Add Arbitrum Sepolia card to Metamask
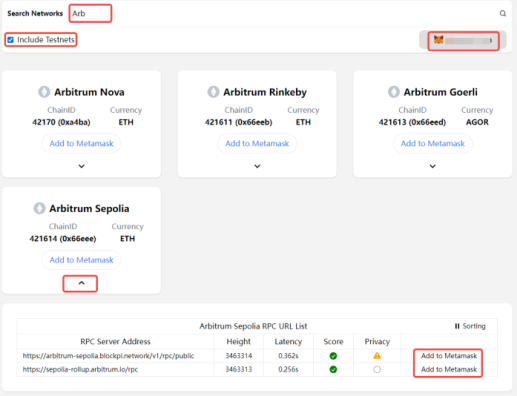 click(81, 260)
